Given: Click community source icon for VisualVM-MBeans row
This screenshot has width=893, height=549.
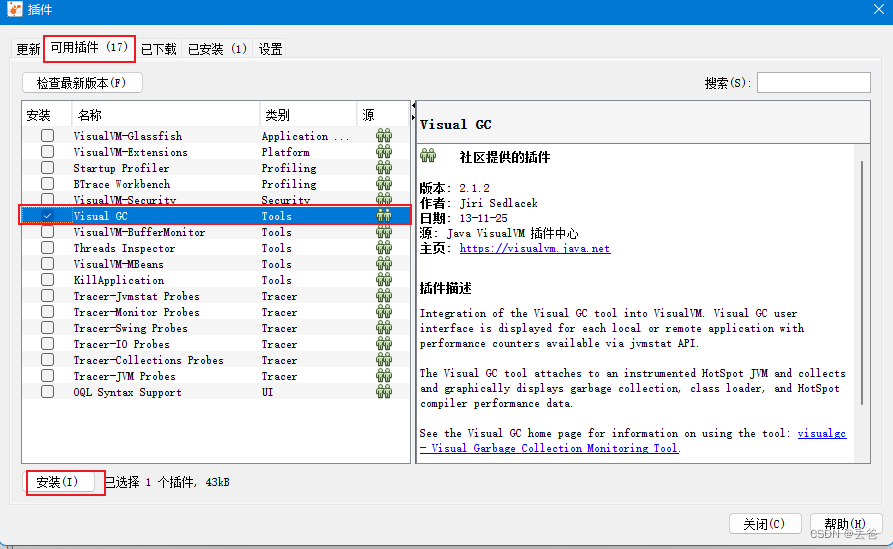Looking at the screenshot, I should (384, 264).
